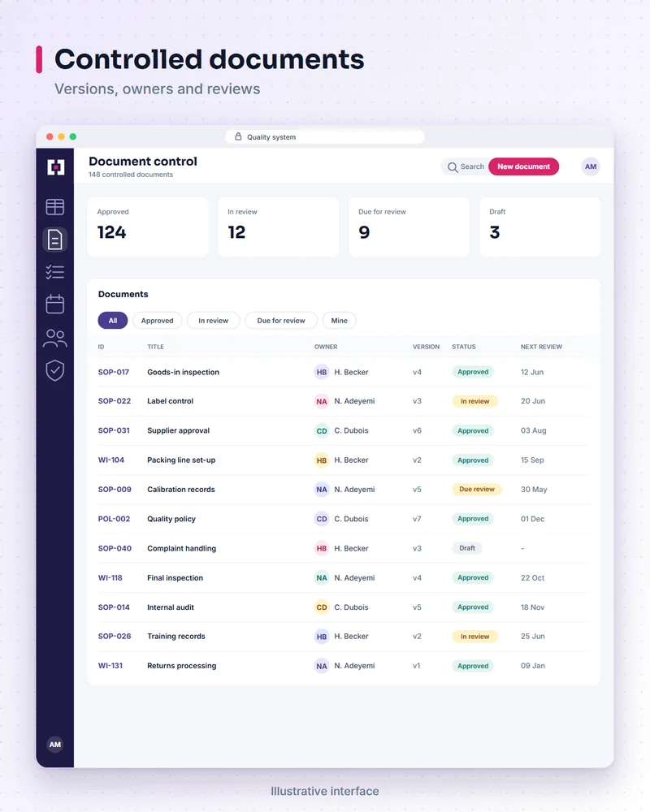This screenshot has height=812, width=650.
Task: Open document SOP-017 link
Action: click(114, 372)
